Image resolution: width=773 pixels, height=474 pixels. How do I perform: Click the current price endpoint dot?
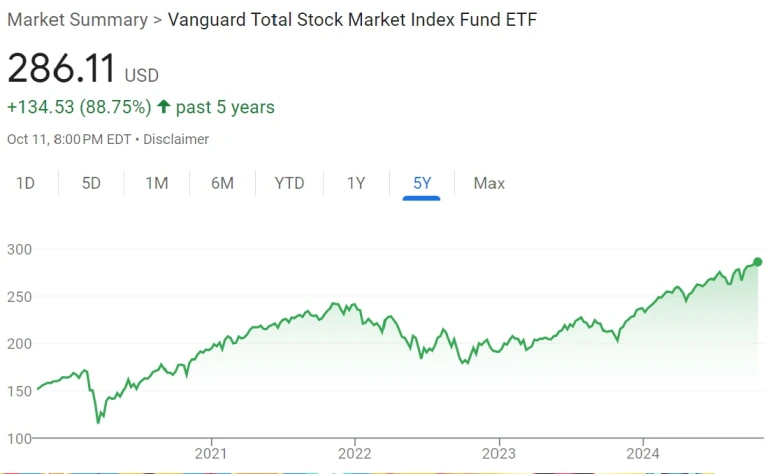pos(758,262)
